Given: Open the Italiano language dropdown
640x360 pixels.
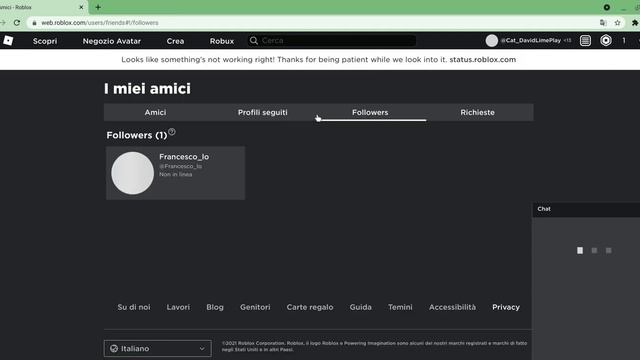Looking at the screenshot, I should (x=158, y=349).
